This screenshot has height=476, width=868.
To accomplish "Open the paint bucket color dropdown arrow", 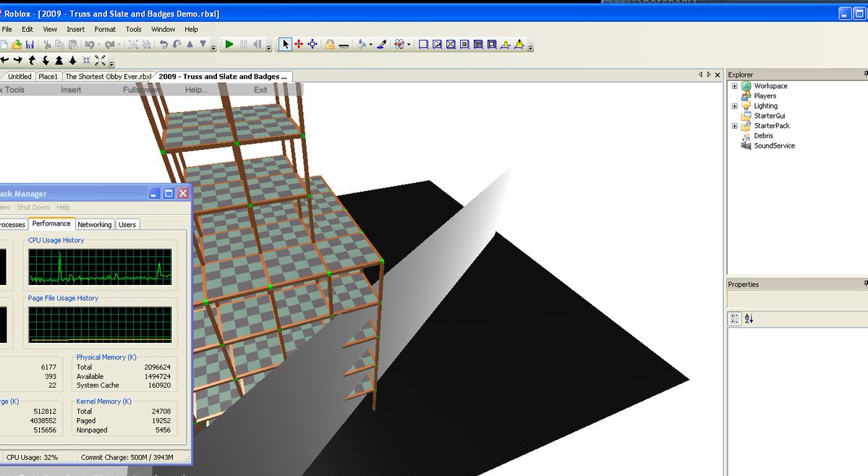I will [371, 45].
